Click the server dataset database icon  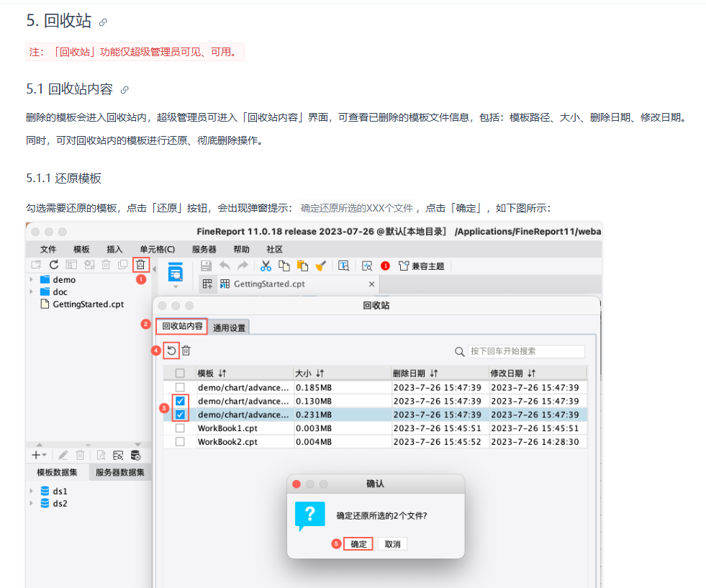[135, 455]
